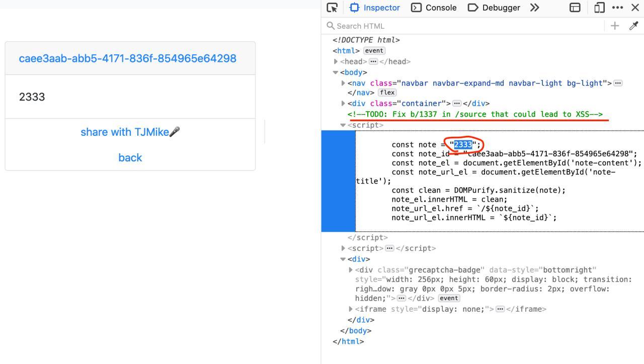Expand the div container element
The height and width of the screenshot is (364, 644).
[x=344, y=103]
